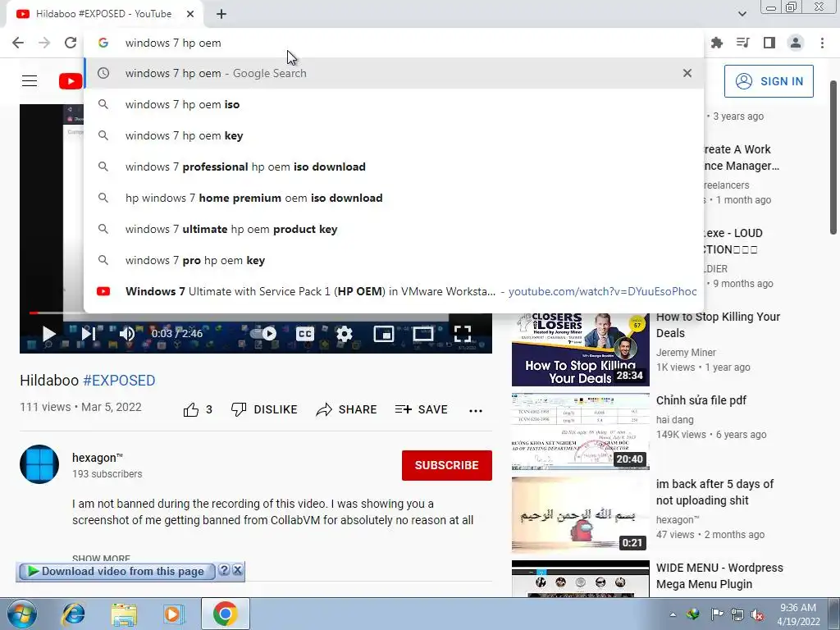Open Jeremy Miner channel link
The width and height of the screenshot is (840, 630).
(686, 353)
